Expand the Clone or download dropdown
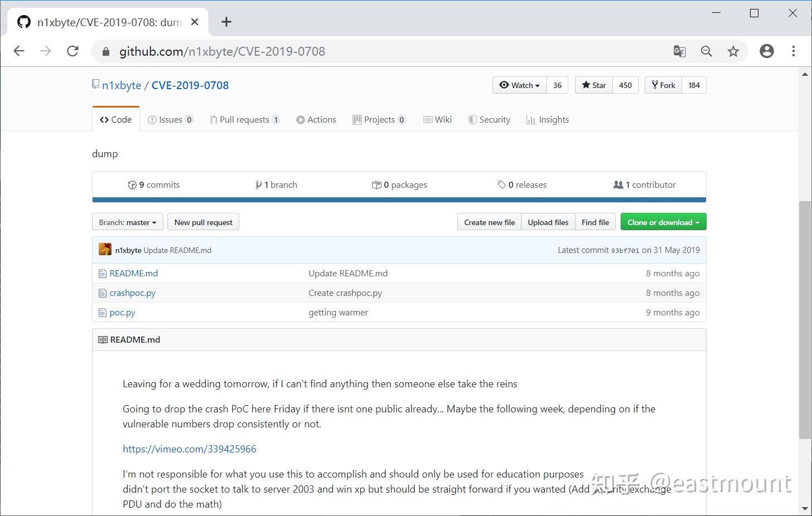The width and height of the screenshot is (812, 516). 663,222
